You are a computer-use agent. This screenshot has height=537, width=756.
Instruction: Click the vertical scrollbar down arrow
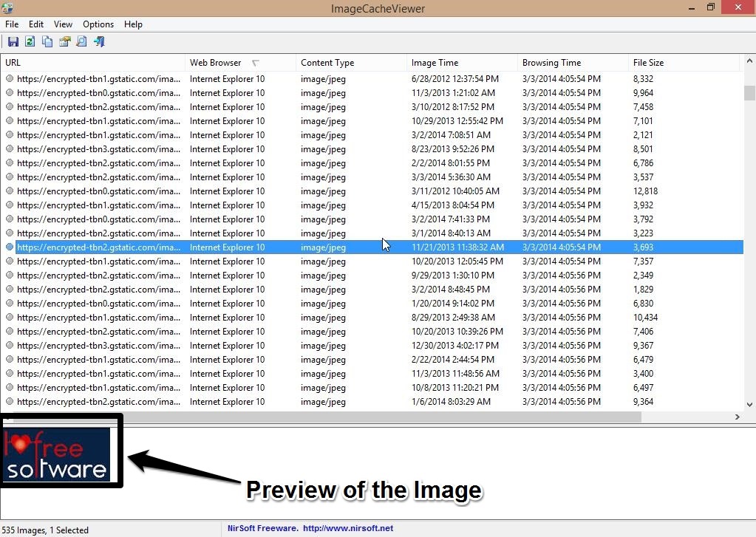(x=749, y=405)
